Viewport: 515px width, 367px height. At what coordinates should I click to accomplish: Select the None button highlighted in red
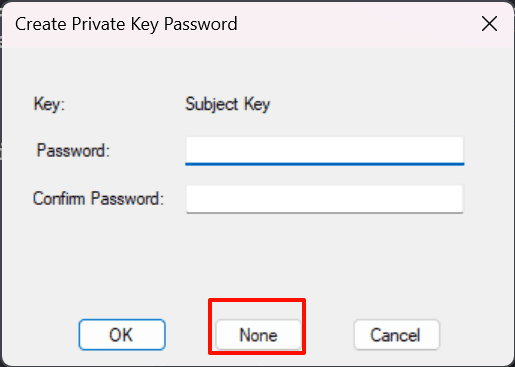coord(258,335)
